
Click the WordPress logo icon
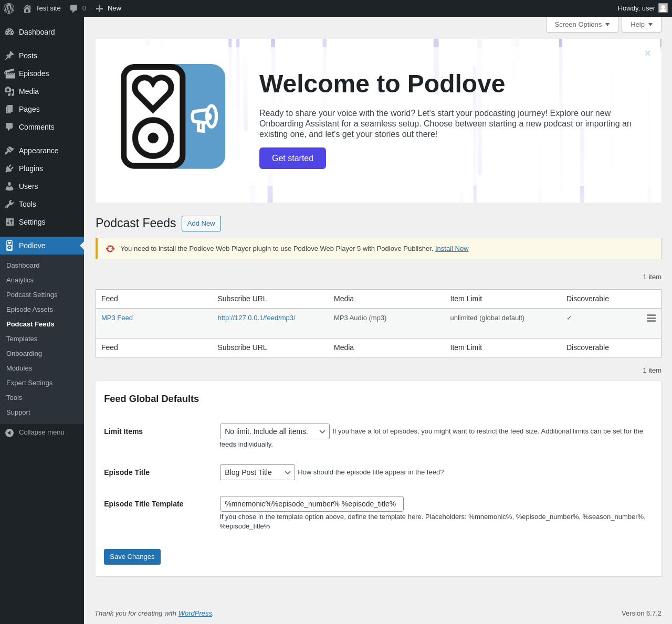9,8
